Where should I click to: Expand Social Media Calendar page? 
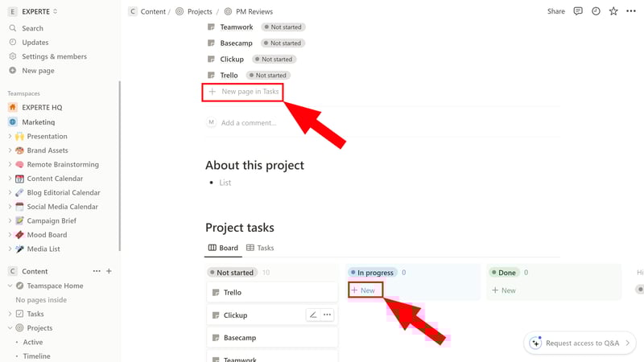10,207
